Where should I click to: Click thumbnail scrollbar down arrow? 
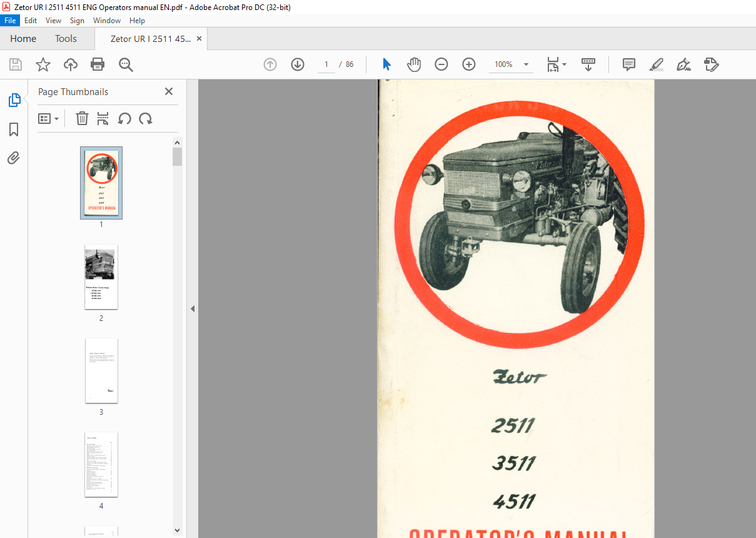point(177,530)
